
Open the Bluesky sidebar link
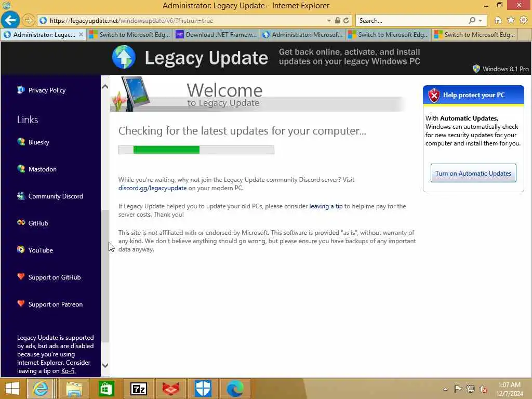38,142
